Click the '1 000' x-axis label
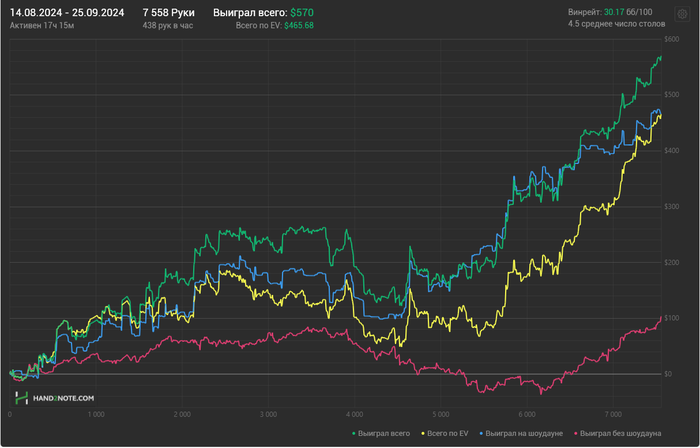Image resolution: width=700 pixels, height=448 pixels. point(96,415)
